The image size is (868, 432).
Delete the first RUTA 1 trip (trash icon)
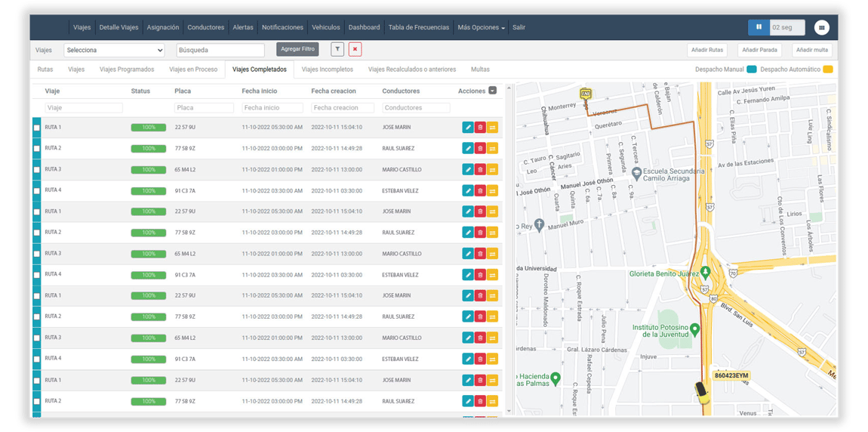coord(480,128)
